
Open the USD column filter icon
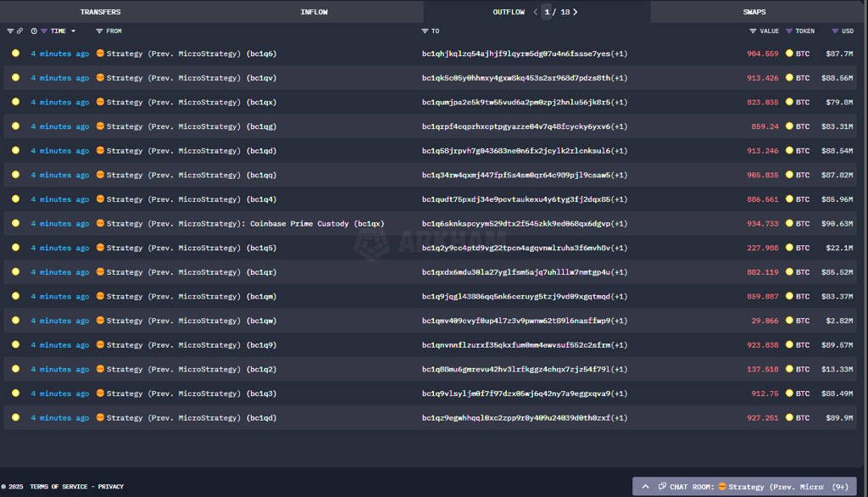click(835, 31)
